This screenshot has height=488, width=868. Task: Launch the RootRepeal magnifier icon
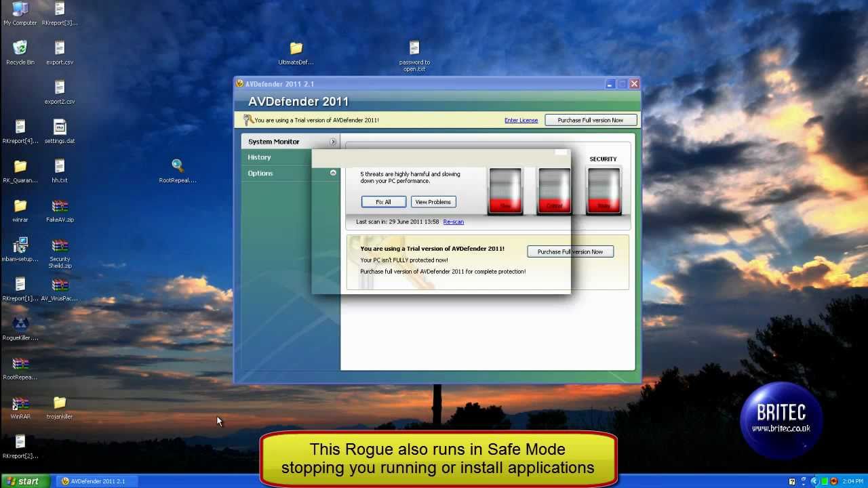[x=178, y=170]
